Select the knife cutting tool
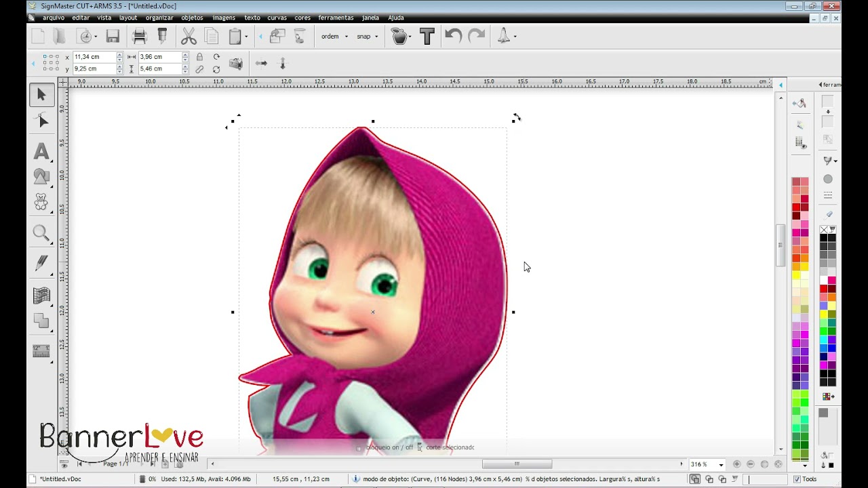The width and height of the screenshot is (868, 488). (x=41, y=263)
